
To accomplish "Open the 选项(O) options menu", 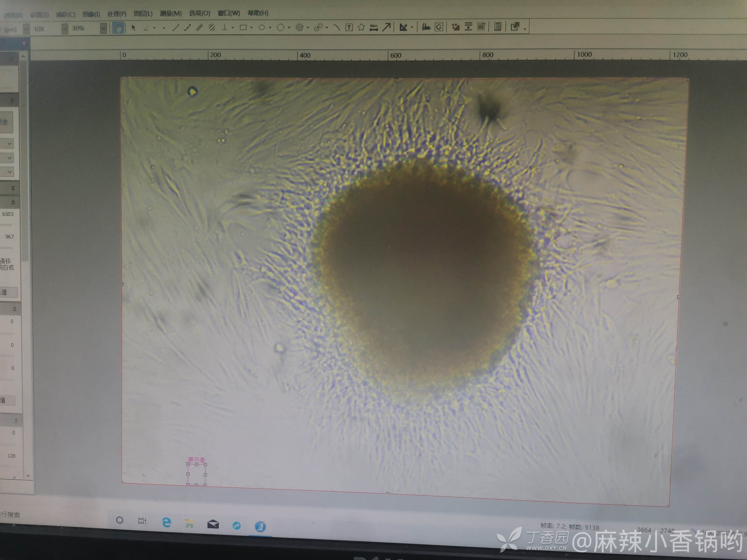I will [200, 13].
